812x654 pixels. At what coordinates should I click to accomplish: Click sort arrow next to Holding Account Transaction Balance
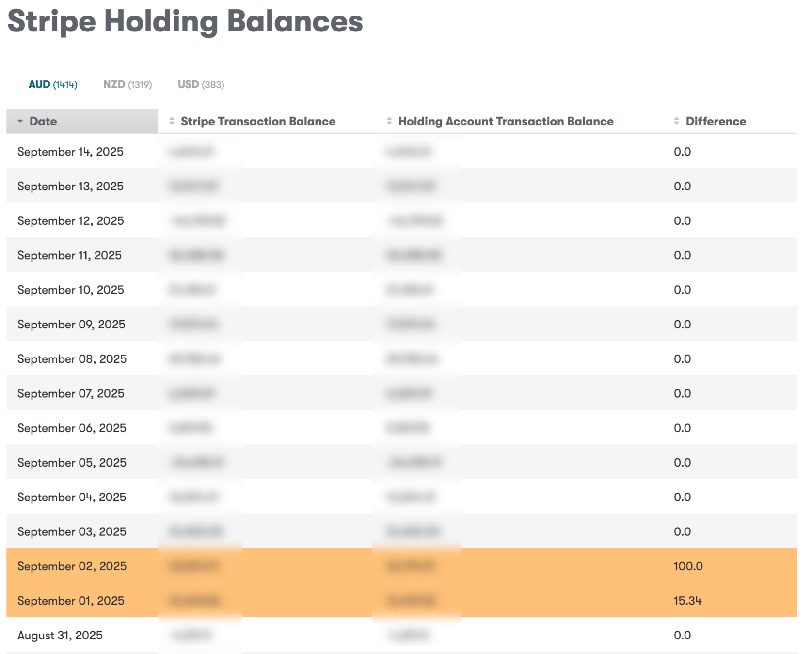tap(389, 121)
